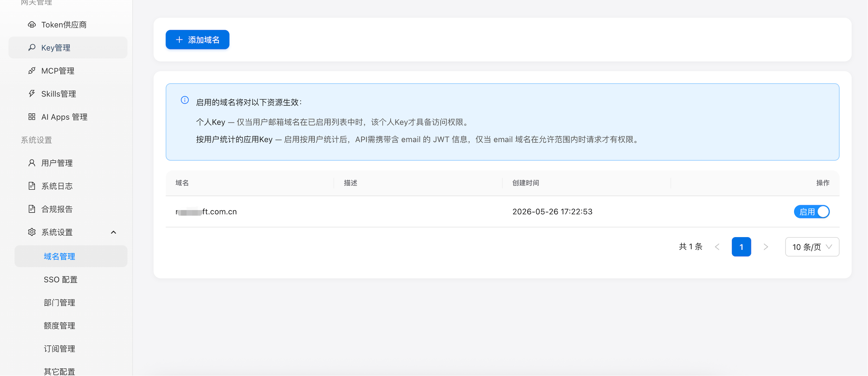Image resolution: width=868 pixels, height=376 pixels.
Task: Collapse the 系统设置 submenu chevron
Action: point(113,232)
